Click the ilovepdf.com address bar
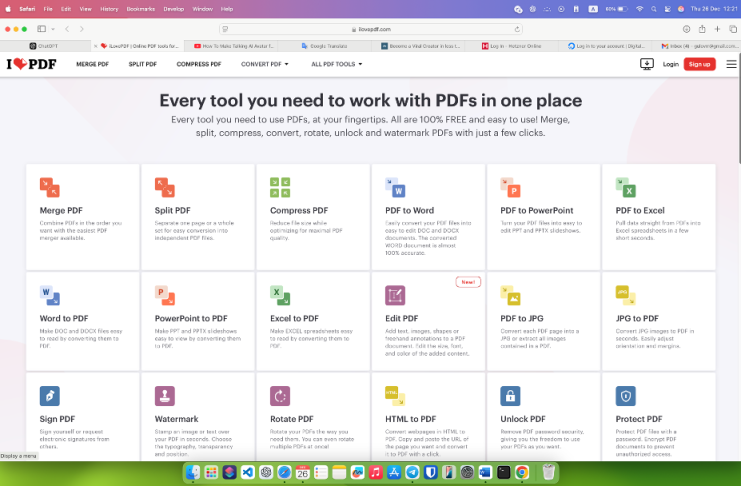 click(x=371, y=29)
